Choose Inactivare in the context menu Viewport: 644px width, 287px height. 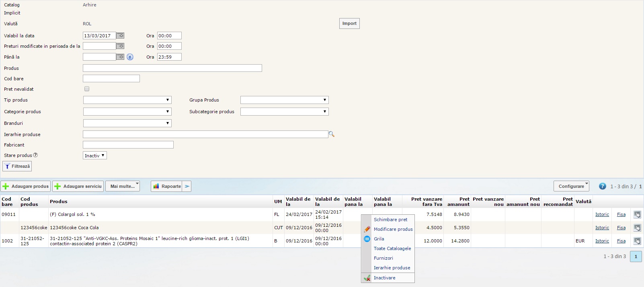[384, 278]
